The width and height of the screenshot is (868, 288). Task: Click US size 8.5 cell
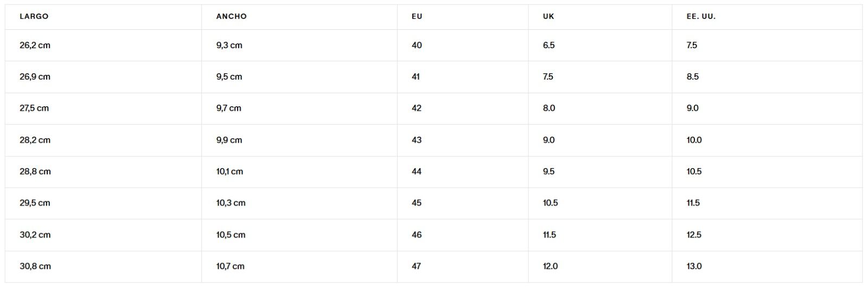coord(692,77)
